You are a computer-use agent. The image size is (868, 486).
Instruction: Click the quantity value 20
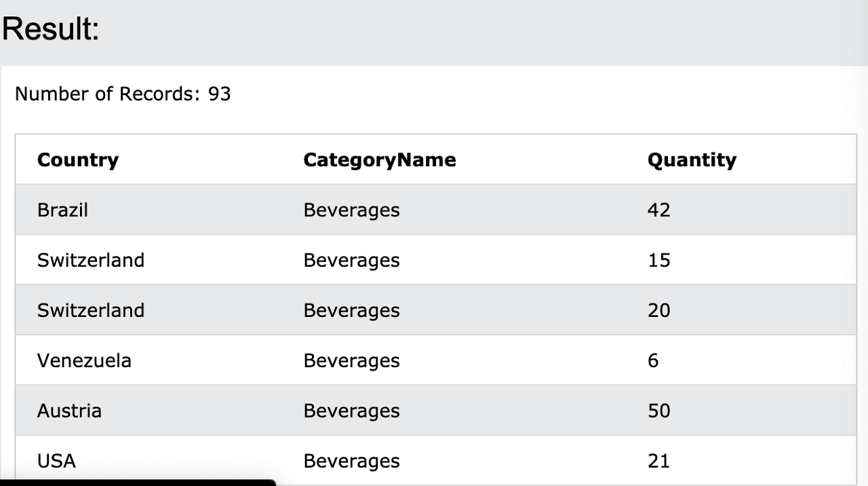click(x=658, y=311)
